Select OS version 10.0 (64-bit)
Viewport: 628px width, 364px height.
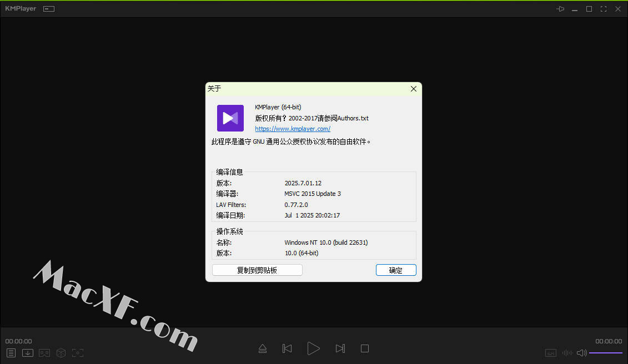click(302, 254)
